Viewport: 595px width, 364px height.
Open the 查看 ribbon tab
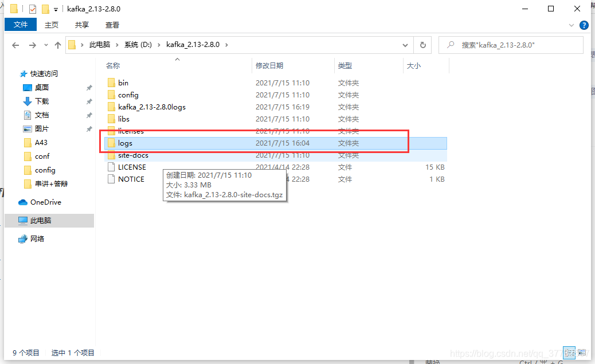(112, 25)
